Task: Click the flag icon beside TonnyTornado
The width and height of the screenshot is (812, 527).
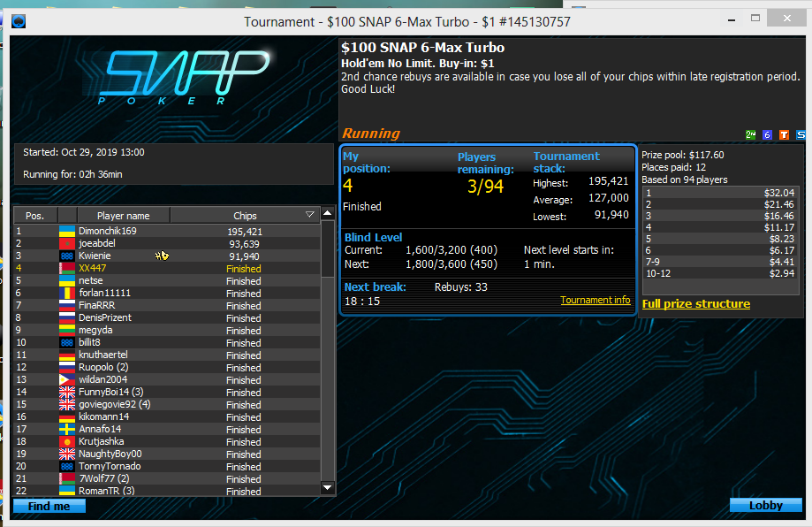Action: (x=67, y=466)
